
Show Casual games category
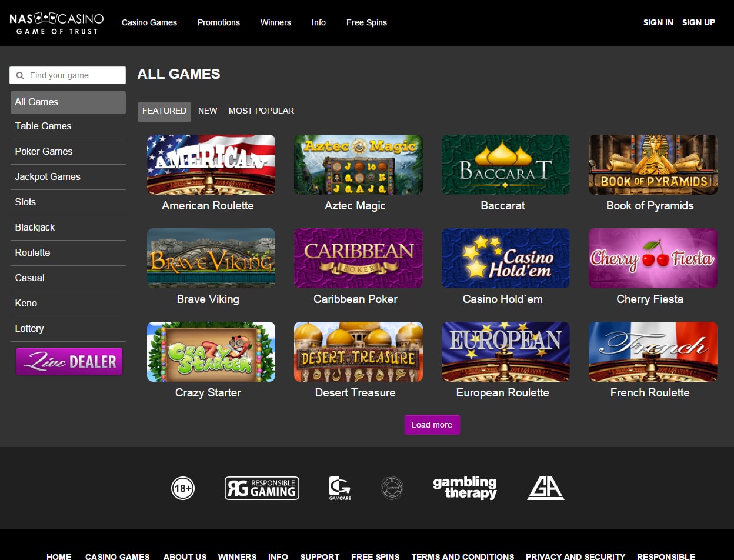(x=68, y=278)
